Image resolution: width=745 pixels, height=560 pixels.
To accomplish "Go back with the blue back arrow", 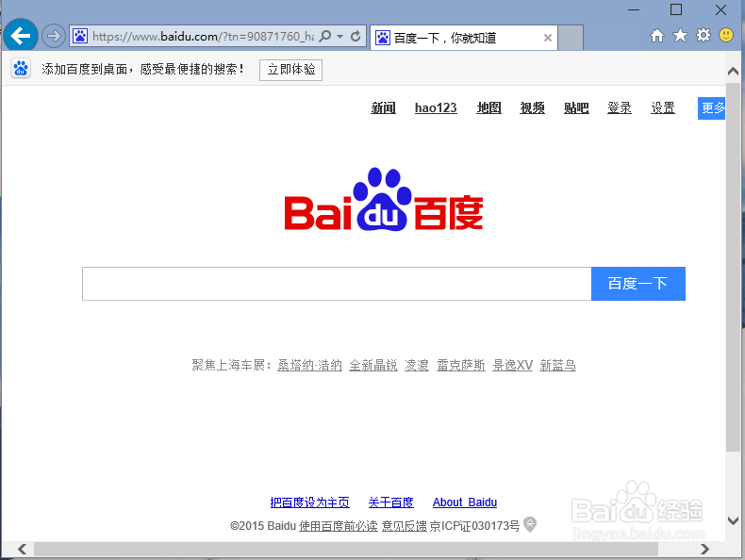I will [x=21, y=35].
